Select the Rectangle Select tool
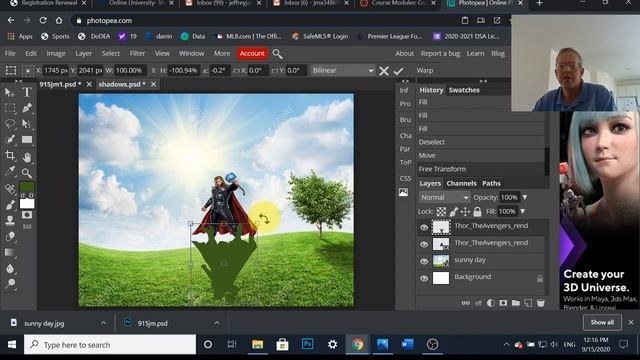The height and width of the screenshot is (360, 640). 10,108
